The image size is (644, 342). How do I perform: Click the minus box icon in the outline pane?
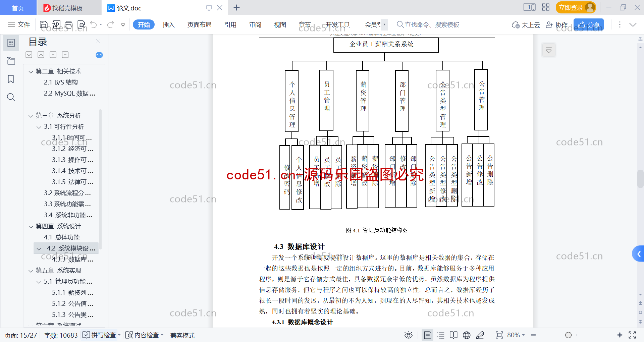coord(65,55)
